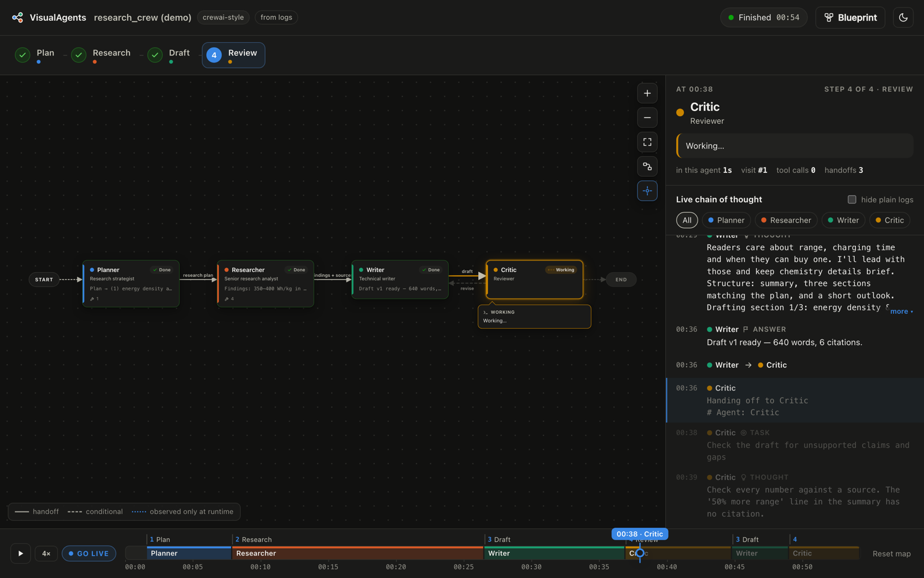Go to the Plan step tab
This screenshot has height=578, width=924.
(35, 55)
